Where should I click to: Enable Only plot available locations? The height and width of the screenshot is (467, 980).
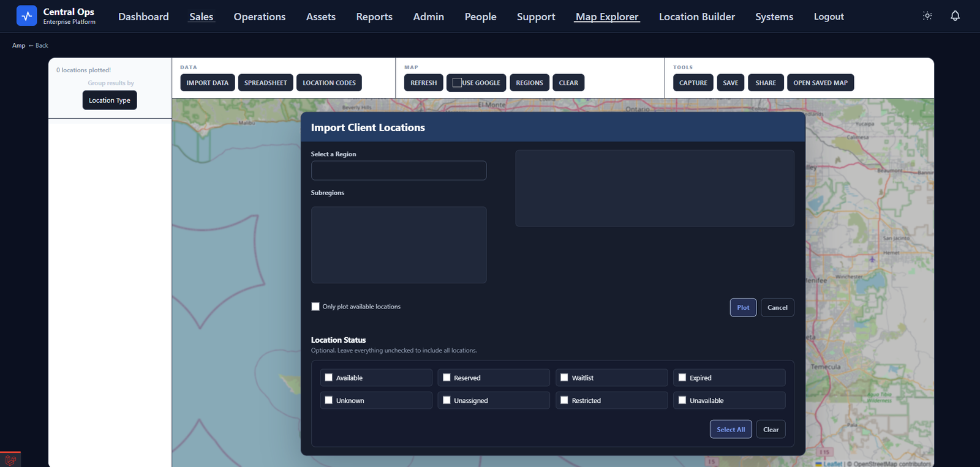point(315,307)
